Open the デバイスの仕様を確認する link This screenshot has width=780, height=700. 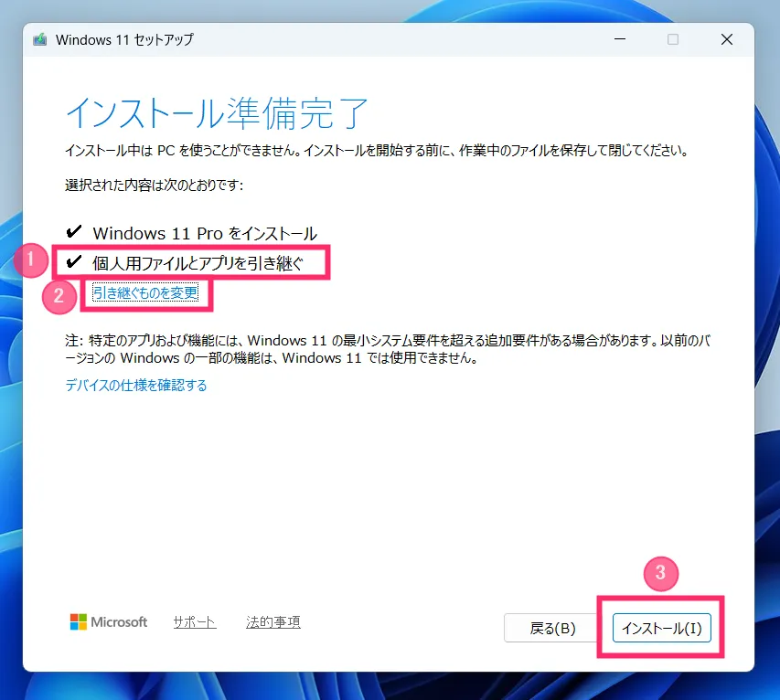(136, 386)
